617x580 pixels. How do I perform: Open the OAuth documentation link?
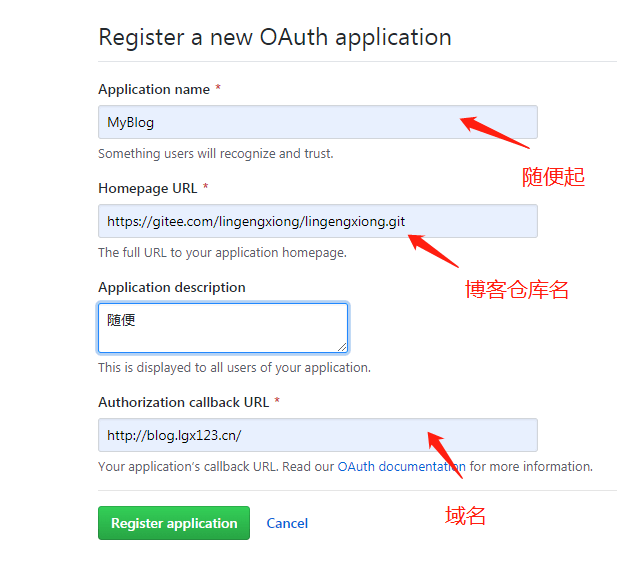click(x=401, y=466)
